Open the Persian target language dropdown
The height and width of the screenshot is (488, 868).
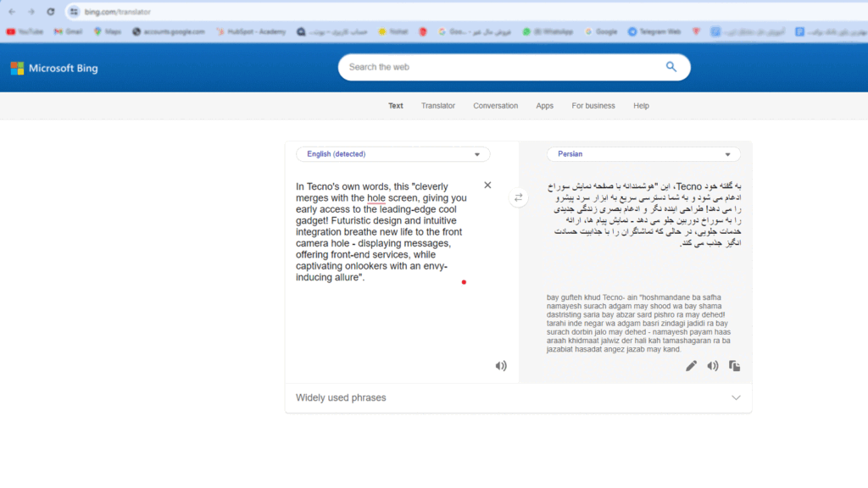[643, 154]
